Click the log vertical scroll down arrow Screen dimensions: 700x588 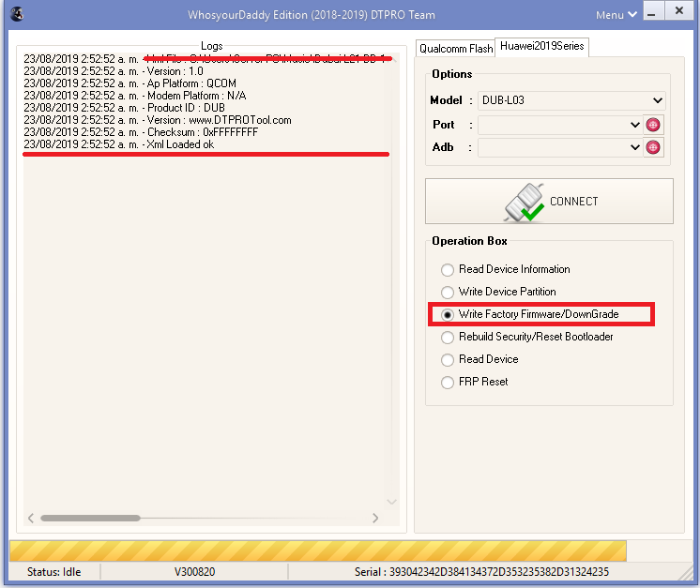pos(391,502)
